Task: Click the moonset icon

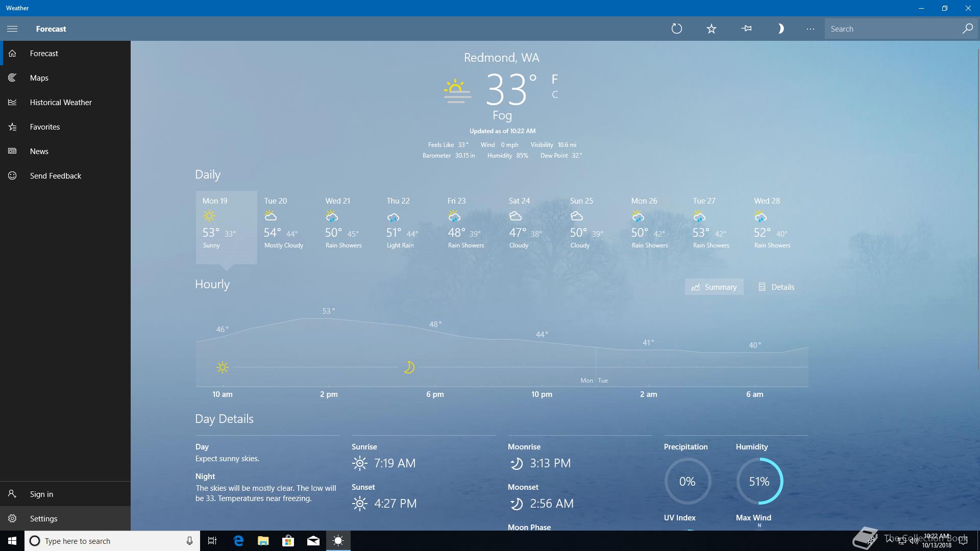Action: pos(517,504)
